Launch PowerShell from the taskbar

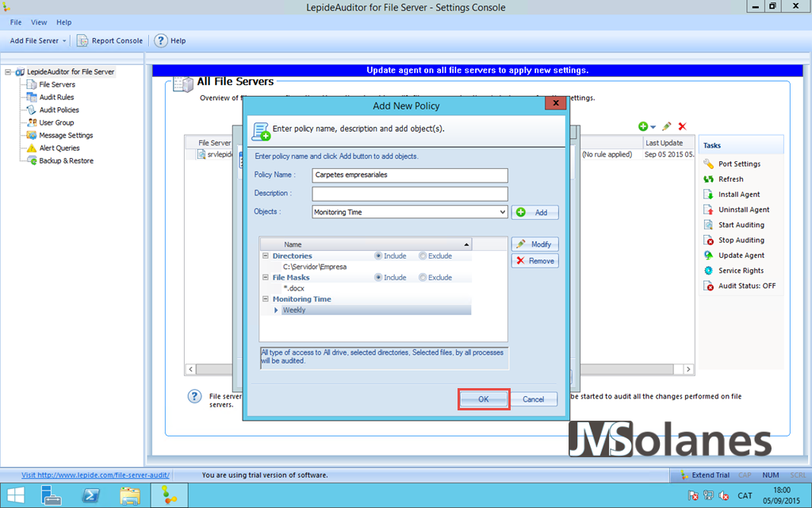tap(91, 495)
